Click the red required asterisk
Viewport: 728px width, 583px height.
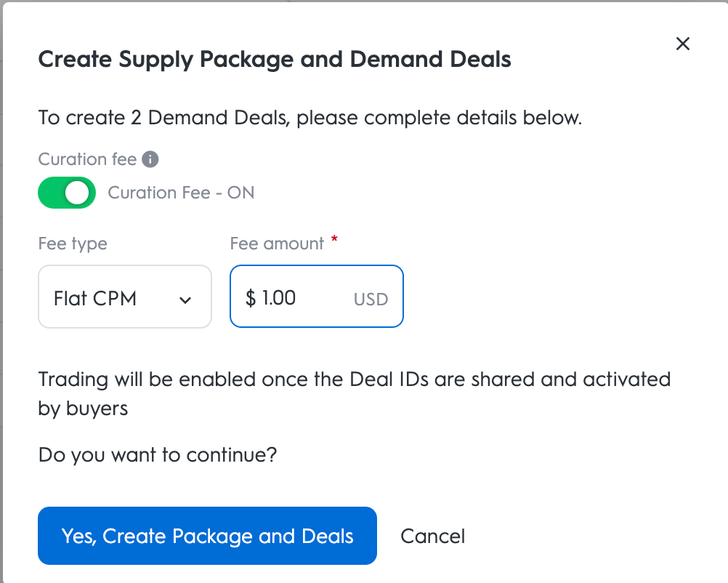click(x=334, y=240)
